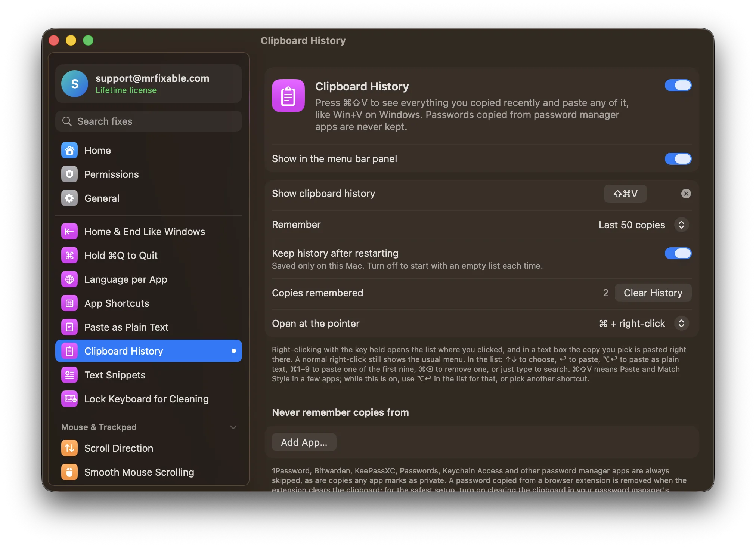Image resolution: width=756 pixels, height=547 pixels.
Task: Clear the Show clipboard history shortcut
Action: tap(686, 194)
